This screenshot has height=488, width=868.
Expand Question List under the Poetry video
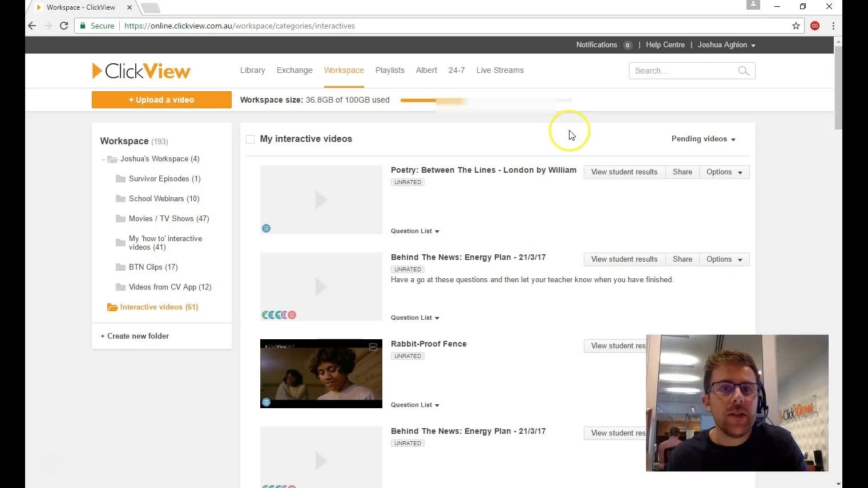[x=415, y=231]
